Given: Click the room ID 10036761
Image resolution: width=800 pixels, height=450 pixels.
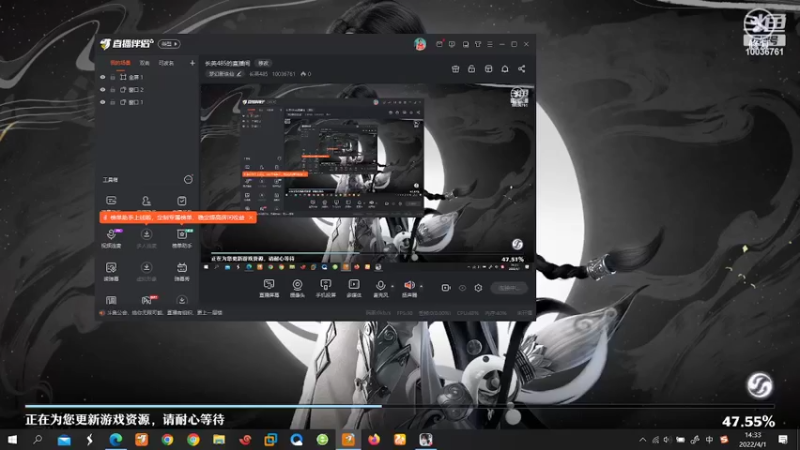Looking at the screenshot, I should click(x=284, y=74).
